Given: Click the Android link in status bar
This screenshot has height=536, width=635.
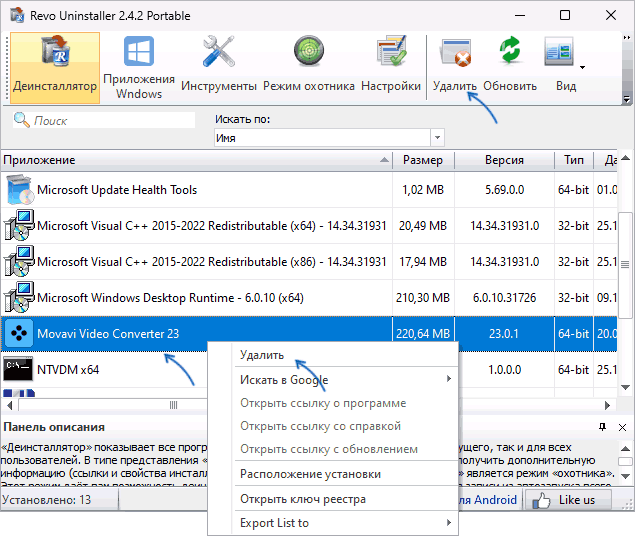Looking at the screenshot, I should pyautogui.click(x=488, y=500).
